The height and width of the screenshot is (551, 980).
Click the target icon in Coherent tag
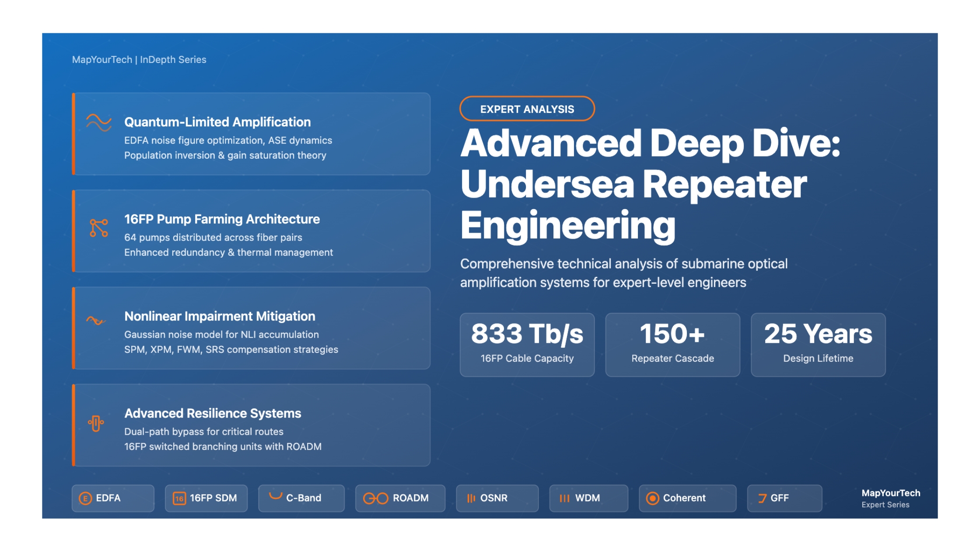coord(652,498)
